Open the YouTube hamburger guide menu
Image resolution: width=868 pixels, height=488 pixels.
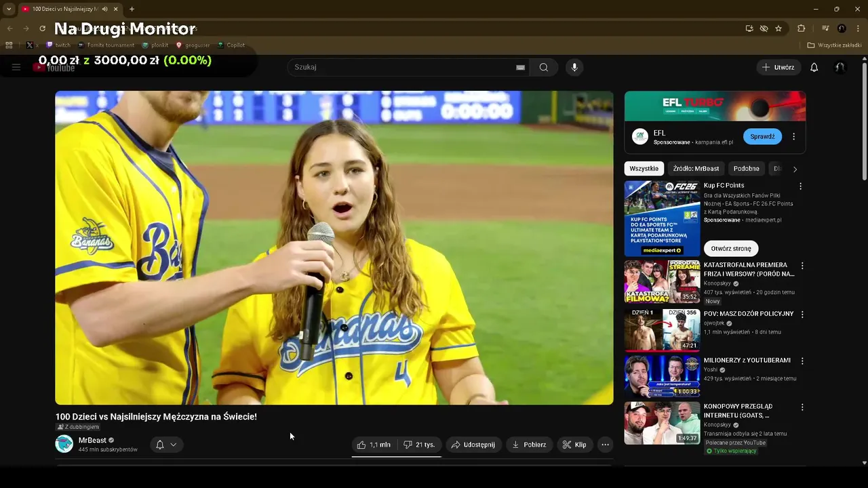(16, 67)
